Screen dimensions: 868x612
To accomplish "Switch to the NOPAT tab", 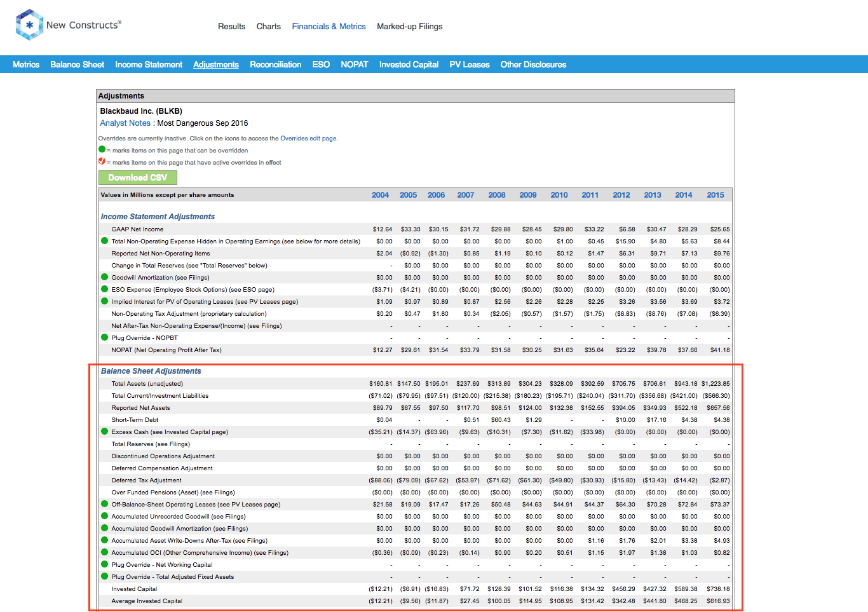I will (354, 65).
